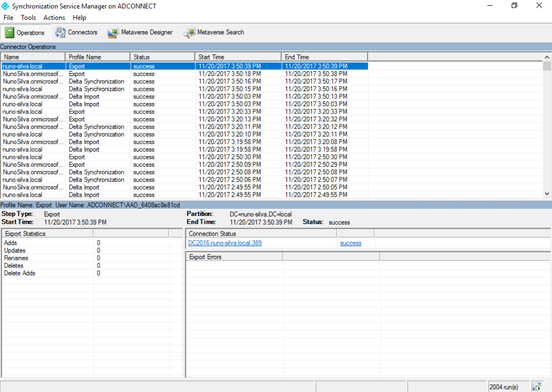The image size is (552, 392).
Task: Select nuno-silva.local Delta Import at 3:50:03 PM
Action: pyautogui.click(x=185, y=104)
